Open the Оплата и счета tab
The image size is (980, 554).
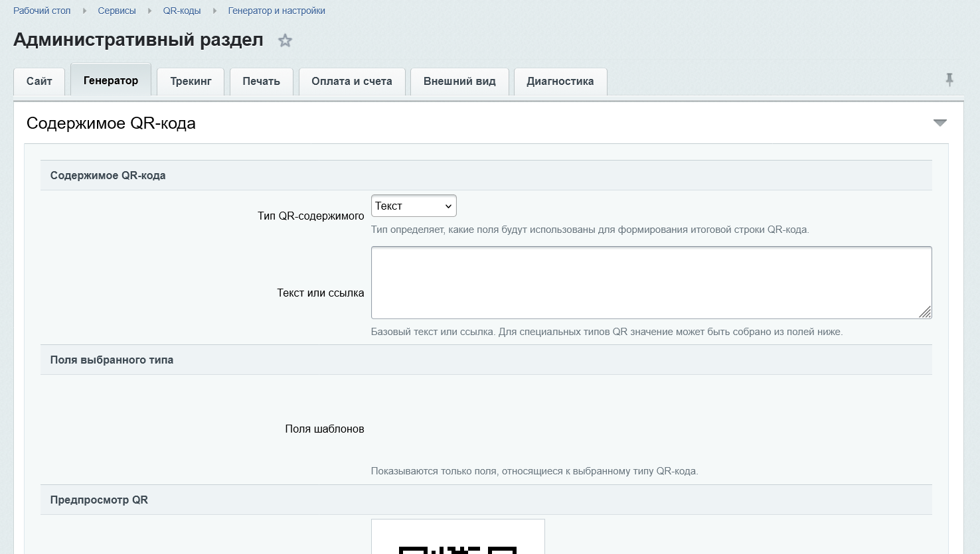click(352, 82)
